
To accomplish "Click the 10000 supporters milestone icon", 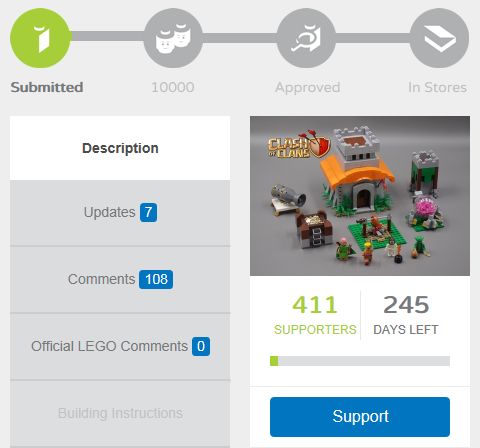I will (x=173, y=38).
